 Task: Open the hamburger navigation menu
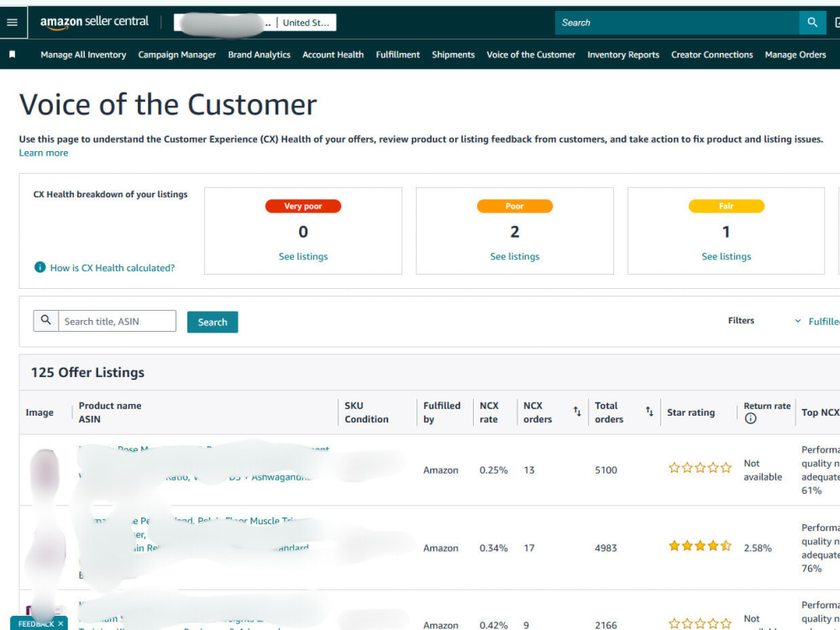point(13,23)
